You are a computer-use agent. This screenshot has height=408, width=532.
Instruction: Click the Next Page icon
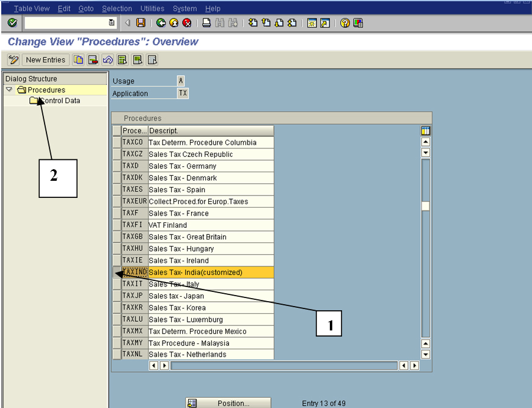pos(279,23)
